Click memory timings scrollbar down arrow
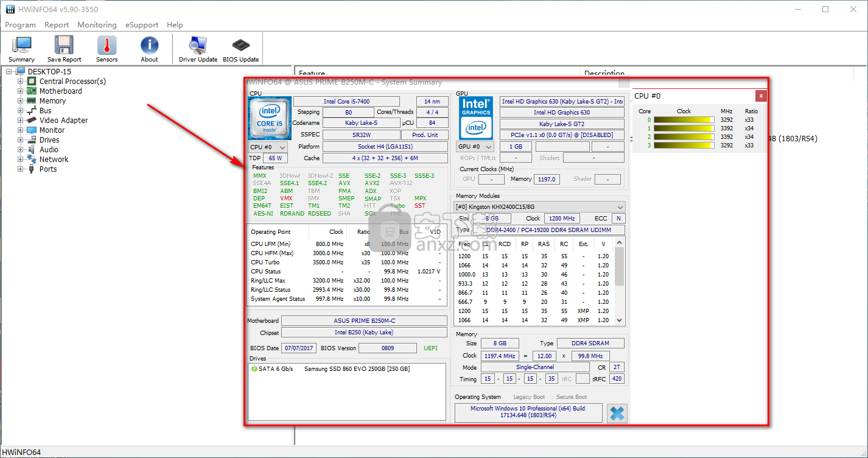This screenshot has height=458, width=868. click(x=620, y=320)
